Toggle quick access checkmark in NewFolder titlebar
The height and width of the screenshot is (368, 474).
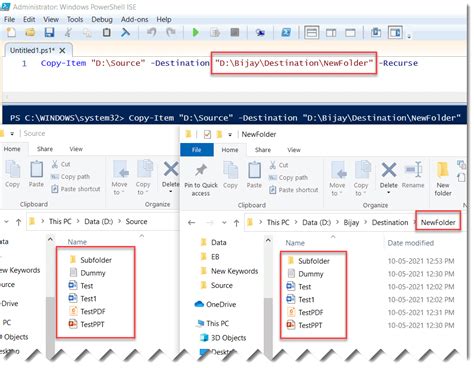207,134
